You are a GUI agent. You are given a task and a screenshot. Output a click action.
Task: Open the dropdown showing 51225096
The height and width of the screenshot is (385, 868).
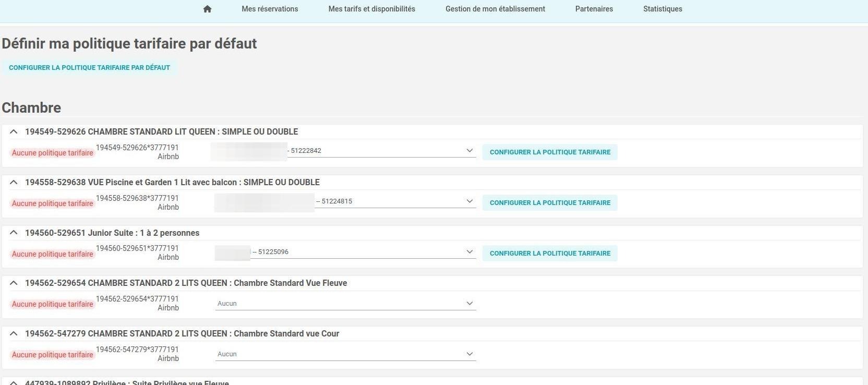345,252
